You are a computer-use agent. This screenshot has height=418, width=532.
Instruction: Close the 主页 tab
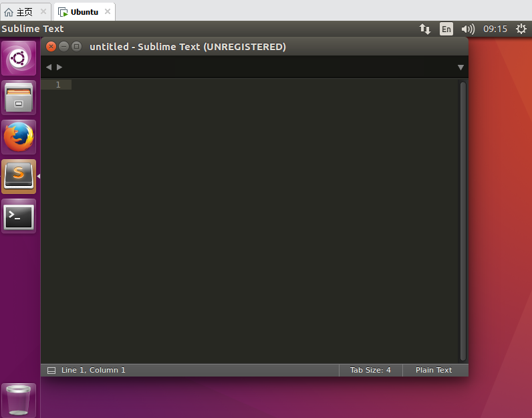click(x=43, y=11)
